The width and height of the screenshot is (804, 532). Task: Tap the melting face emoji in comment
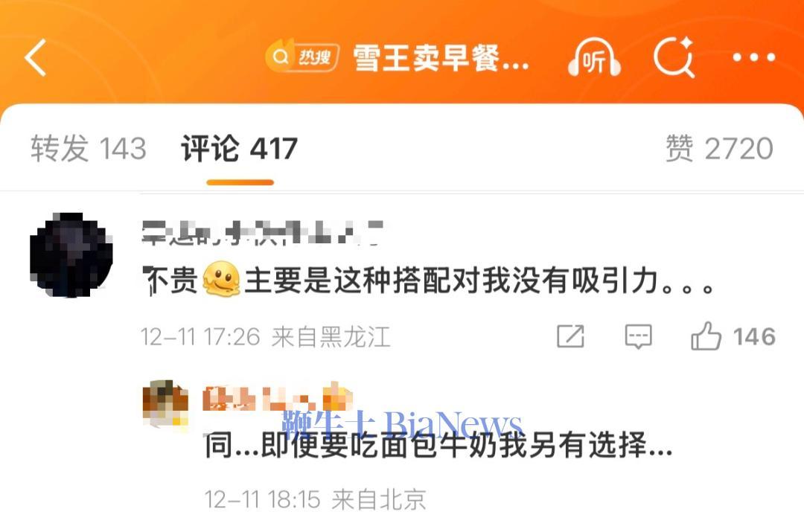[x=221, y=279]
